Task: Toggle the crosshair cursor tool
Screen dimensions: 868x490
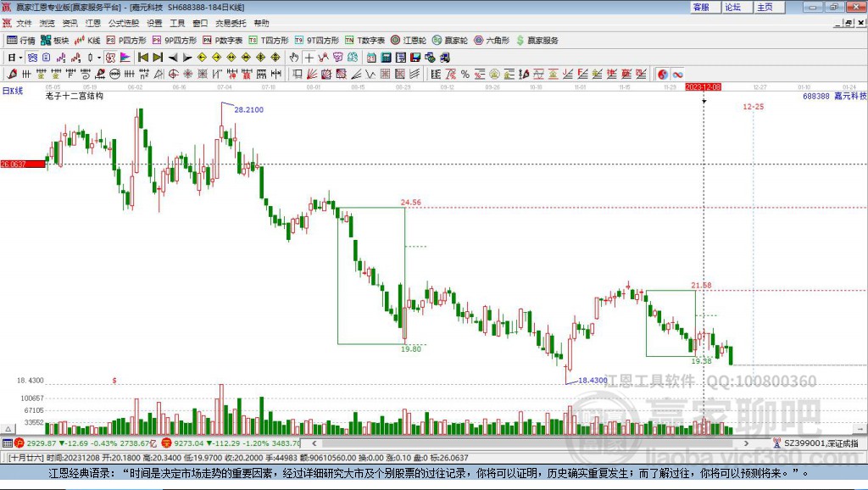Action: [309, 58]
